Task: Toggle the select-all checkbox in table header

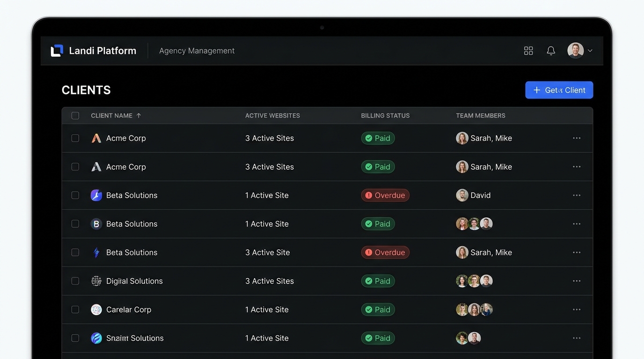Action: [75, 115]
